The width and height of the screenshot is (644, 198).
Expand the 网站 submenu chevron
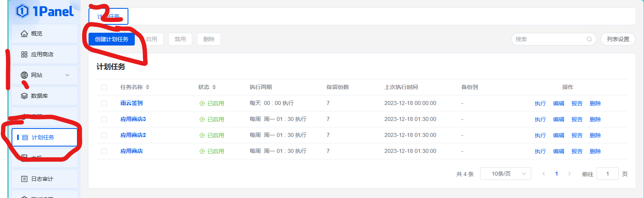pos(67,75)
